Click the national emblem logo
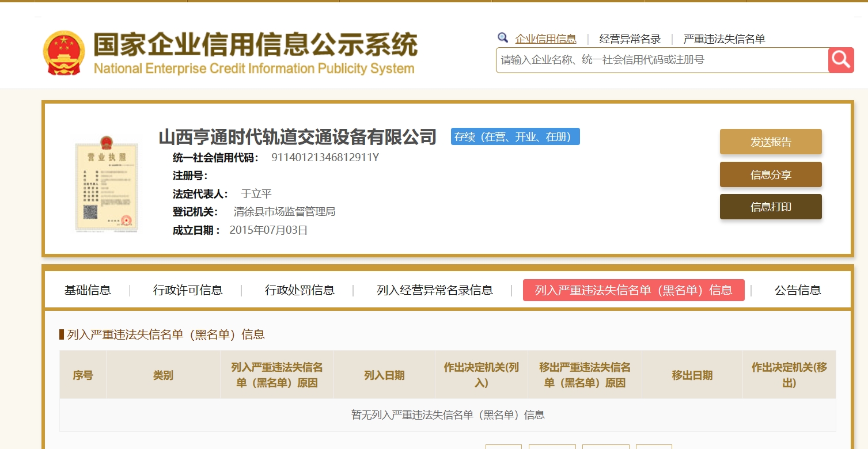This screenshot has height=449, width=868. 64,53
